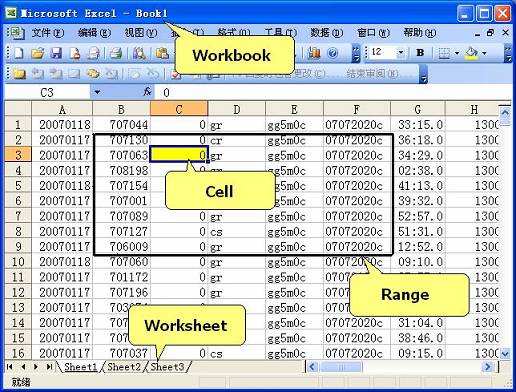Click the vertical scrollbar down arrow
The image size is (516, 392).
[505, 354]
